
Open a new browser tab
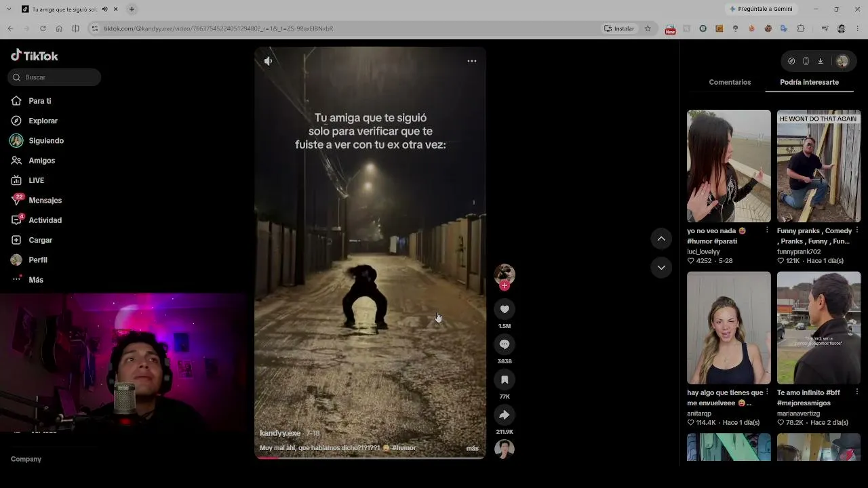click(132, 9)
